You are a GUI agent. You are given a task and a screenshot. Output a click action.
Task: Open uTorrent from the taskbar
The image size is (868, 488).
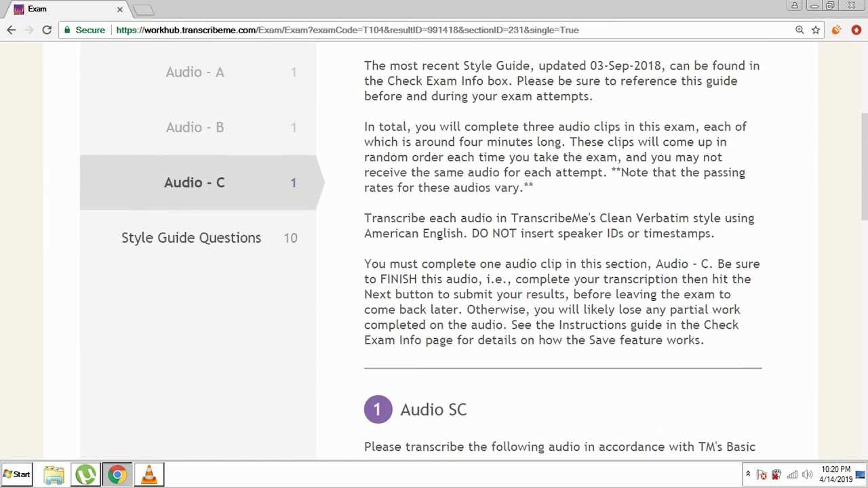coord(85,474)
